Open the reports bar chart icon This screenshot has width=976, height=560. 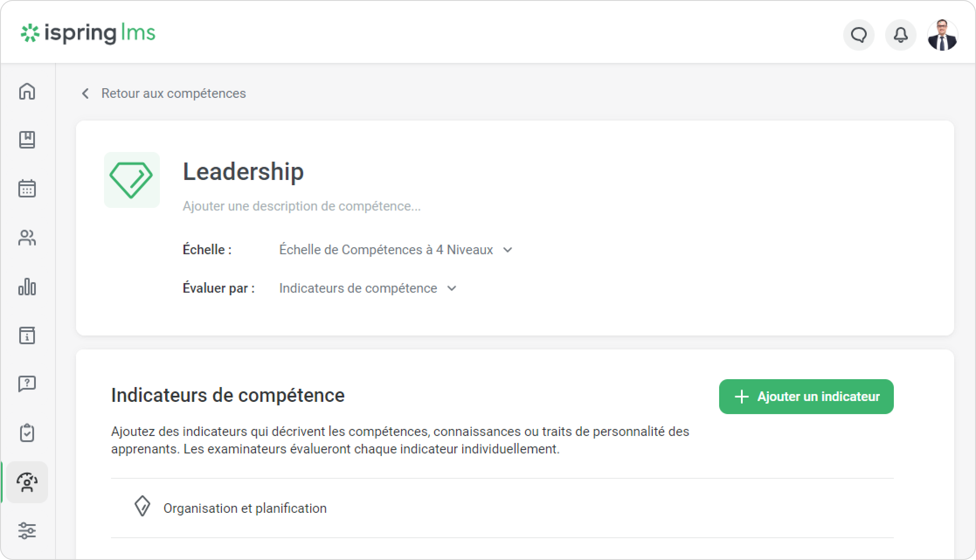pyautogui.click(x=27, y=287)
